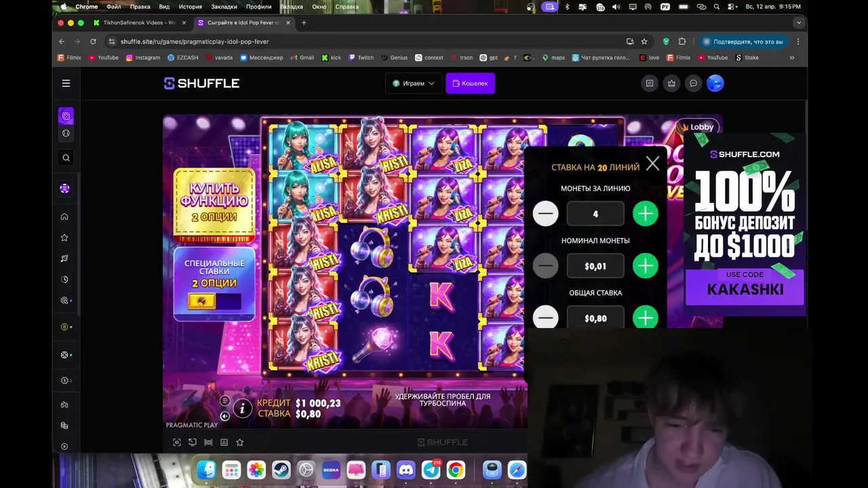Screen dimensions: 868x488
Task: Select the sports ball icon in sidebar
Action: click(x=66, y=134)
